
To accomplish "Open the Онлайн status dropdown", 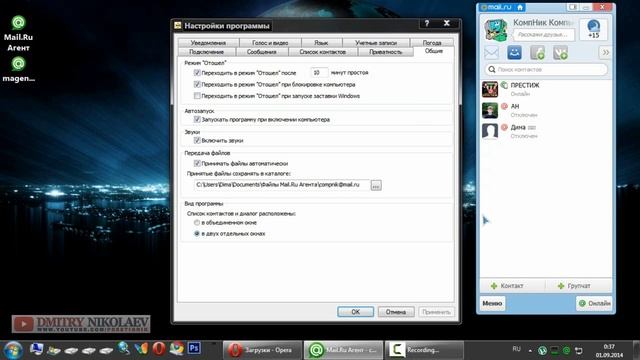I will point(594,303).
